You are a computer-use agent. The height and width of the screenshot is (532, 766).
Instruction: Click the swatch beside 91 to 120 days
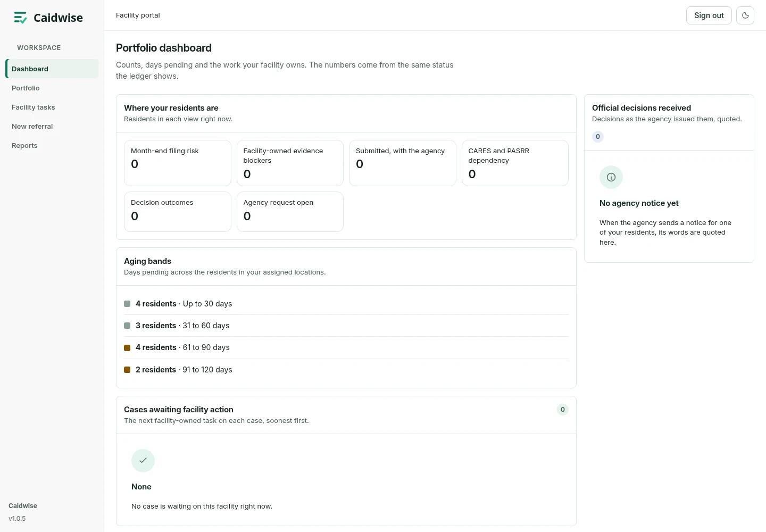127,370
